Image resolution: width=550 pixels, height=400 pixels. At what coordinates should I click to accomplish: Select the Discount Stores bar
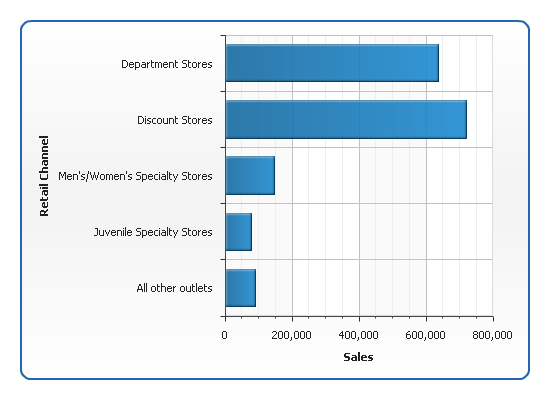point(346,119)
